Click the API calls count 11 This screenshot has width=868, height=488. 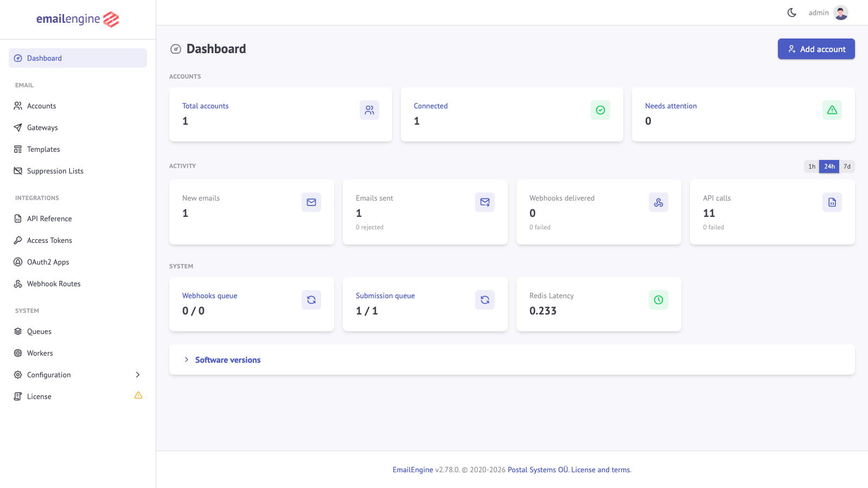[x=709, y=213]
